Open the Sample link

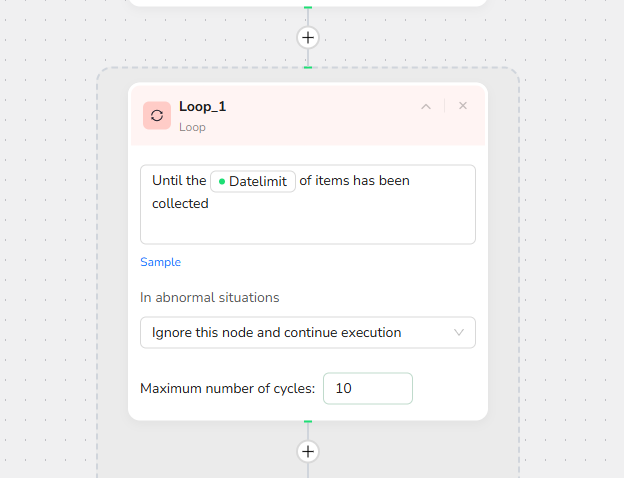pyautogui.click(x=160, y=262)
